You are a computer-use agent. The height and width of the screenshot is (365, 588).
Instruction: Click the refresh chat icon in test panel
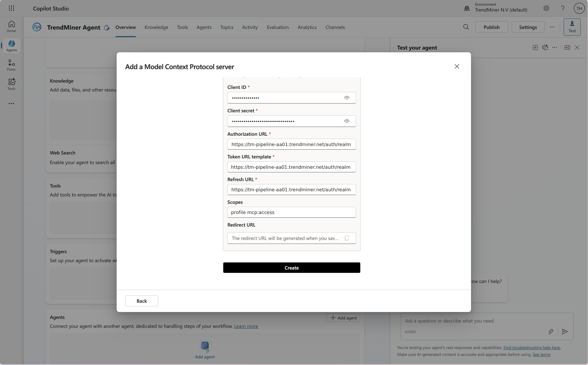coord(545,47)
